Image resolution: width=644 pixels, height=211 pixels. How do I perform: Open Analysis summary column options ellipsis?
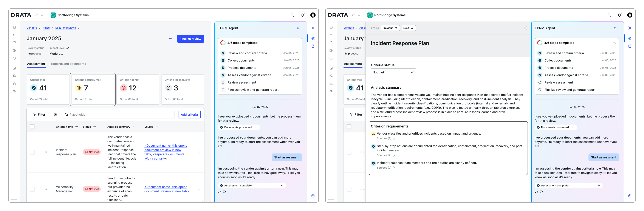[x=134, y=127]
